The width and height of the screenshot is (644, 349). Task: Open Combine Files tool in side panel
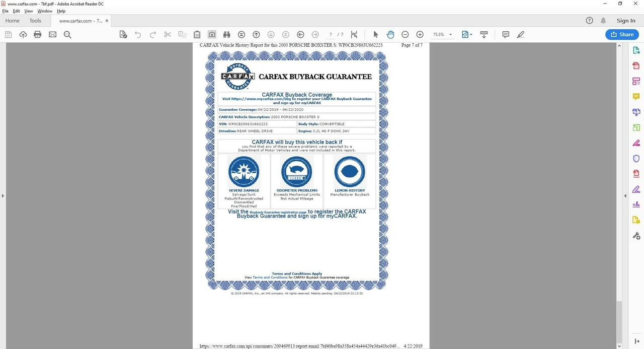click(636, 112)
